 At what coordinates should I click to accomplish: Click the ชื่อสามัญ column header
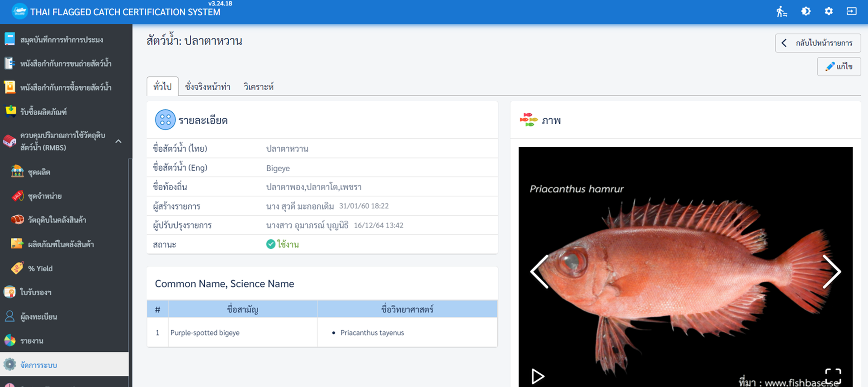[x=242, y=309]
